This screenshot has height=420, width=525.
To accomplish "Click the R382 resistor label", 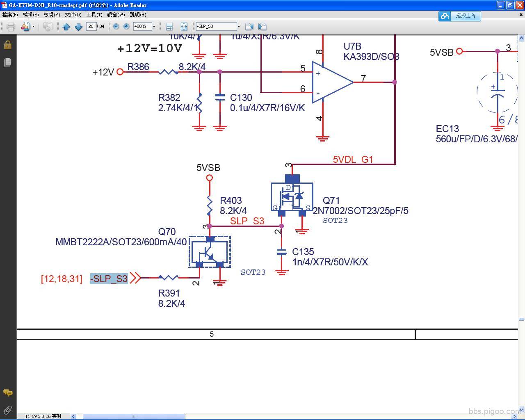I will (169, 98).
